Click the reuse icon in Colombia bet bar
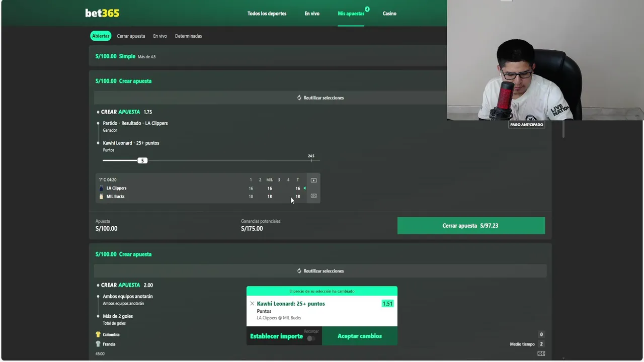The height and width of the screenshot is (362, 644). pyautogui.click(x=299, y=271)
